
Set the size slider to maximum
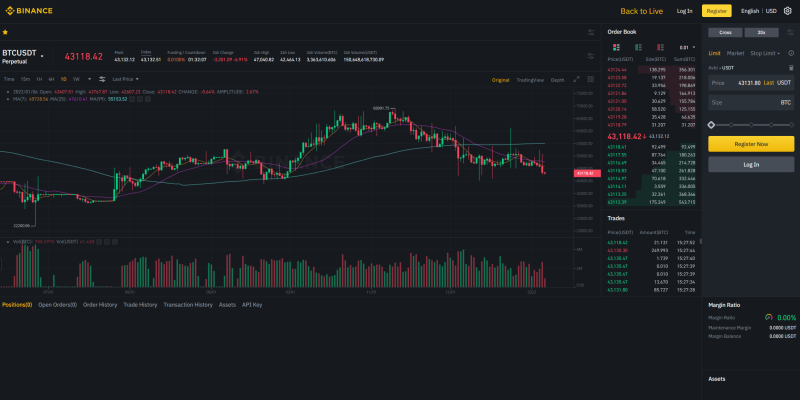point(791,124)
